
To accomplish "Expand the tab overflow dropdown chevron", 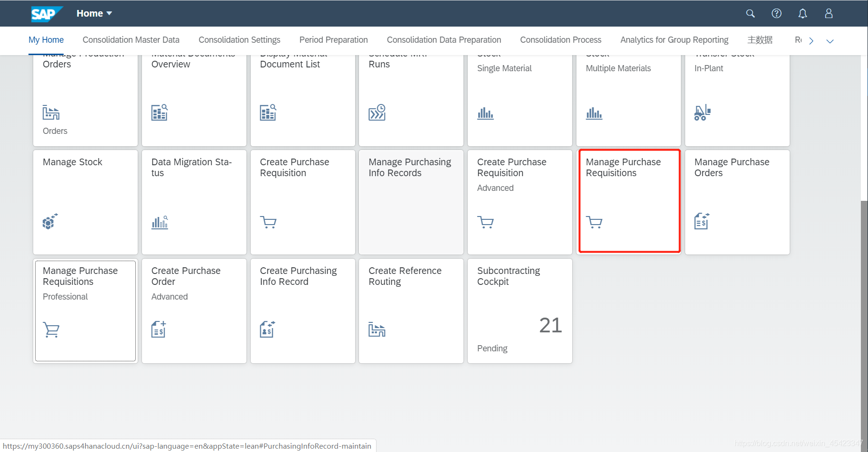I will click(x=830, y=41).
